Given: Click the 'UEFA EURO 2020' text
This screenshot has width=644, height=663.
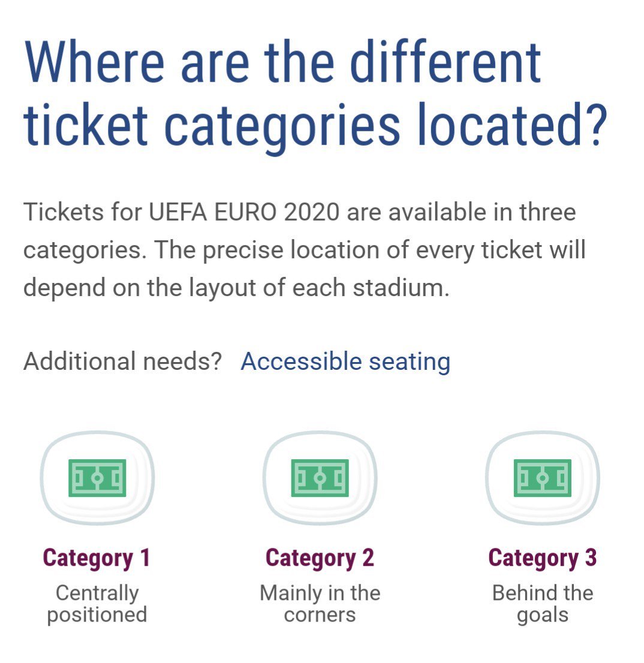Looking at the screenshot, I should click(x=244, y=212).
